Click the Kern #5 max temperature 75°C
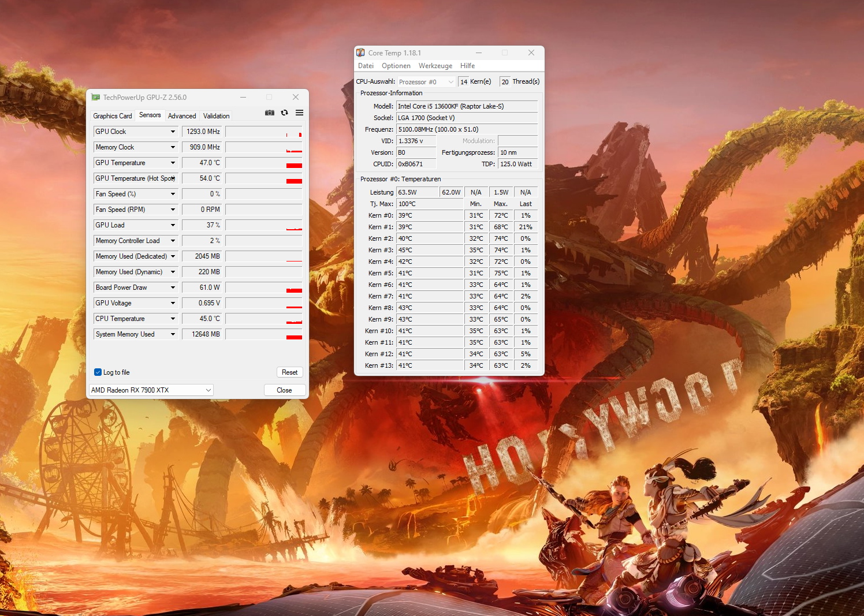Image resolution: width=864 pixels, height=616 pixels. (501, 273)
